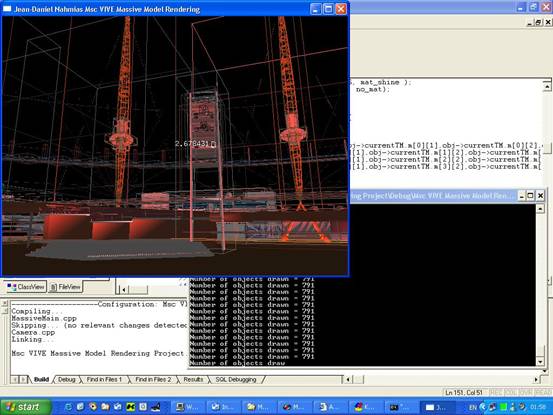Click the REC indicator in status bar
This screenshot has width=553, height=415.
pyautogui.click(x=496, y=392)
